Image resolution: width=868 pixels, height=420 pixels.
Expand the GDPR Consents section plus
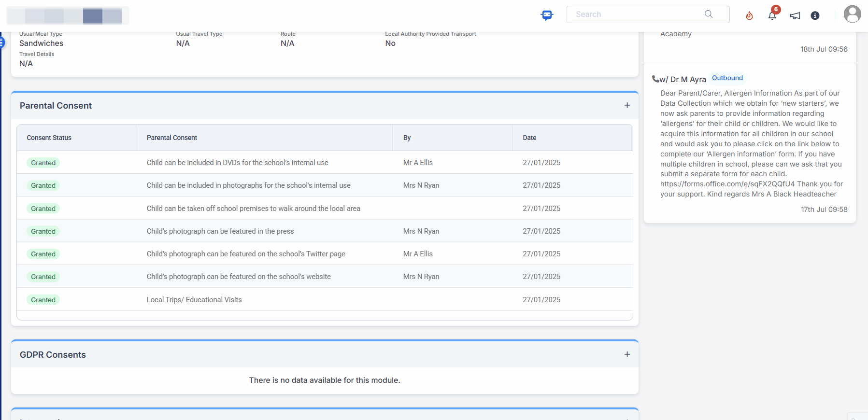627,354
